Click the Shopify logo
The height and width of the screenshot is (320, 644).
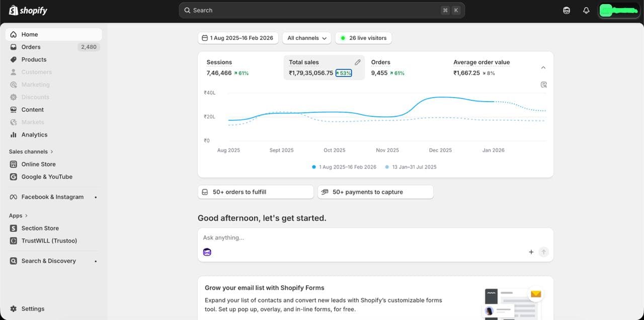point(28,11)
